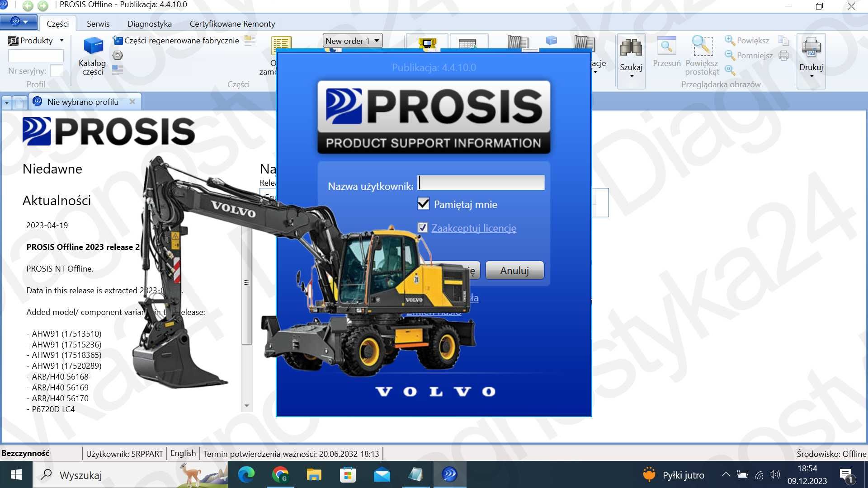
Task: Click the volume icon in system tray
Action: (x=774, y=474)
